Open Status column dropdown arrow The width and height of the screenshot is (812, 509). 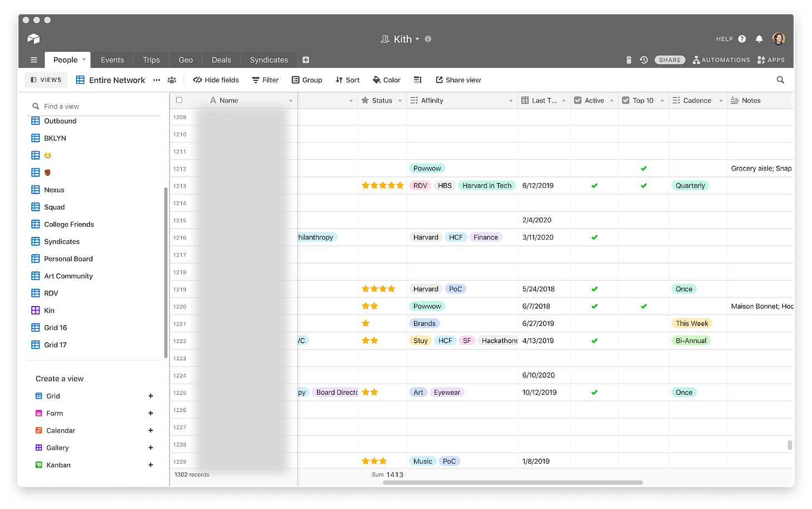tap(400, 101)
